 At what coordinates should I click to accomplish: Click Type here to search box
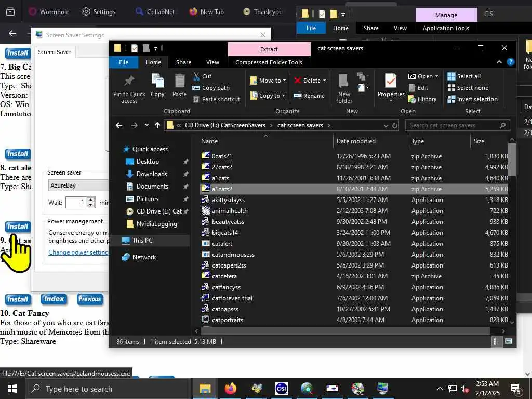pyautogui.click(x=107, y=389)
